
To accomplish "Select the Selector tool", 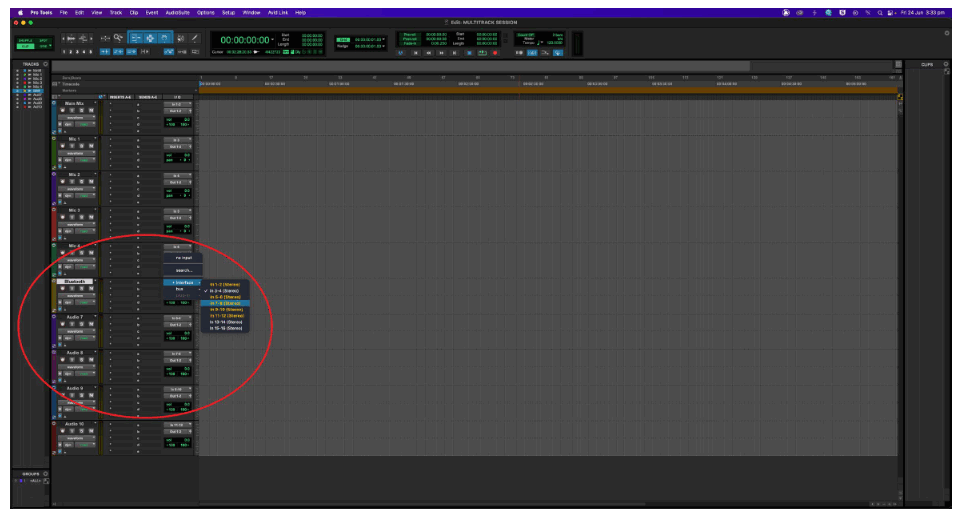I will coord(150,38).
